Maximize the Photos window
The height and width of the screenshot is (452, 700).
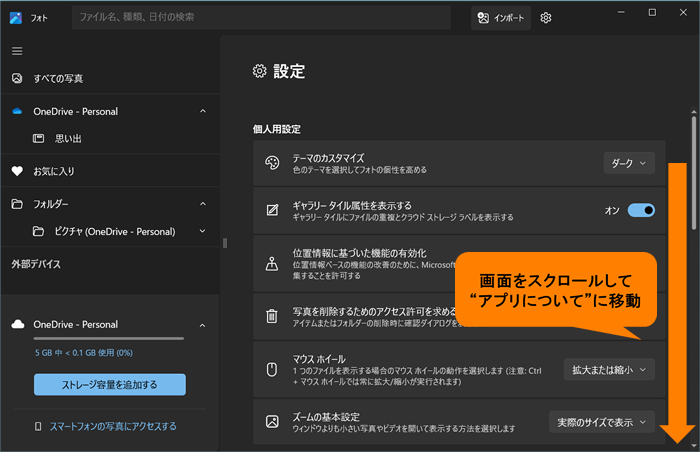[x=652, y=13]
